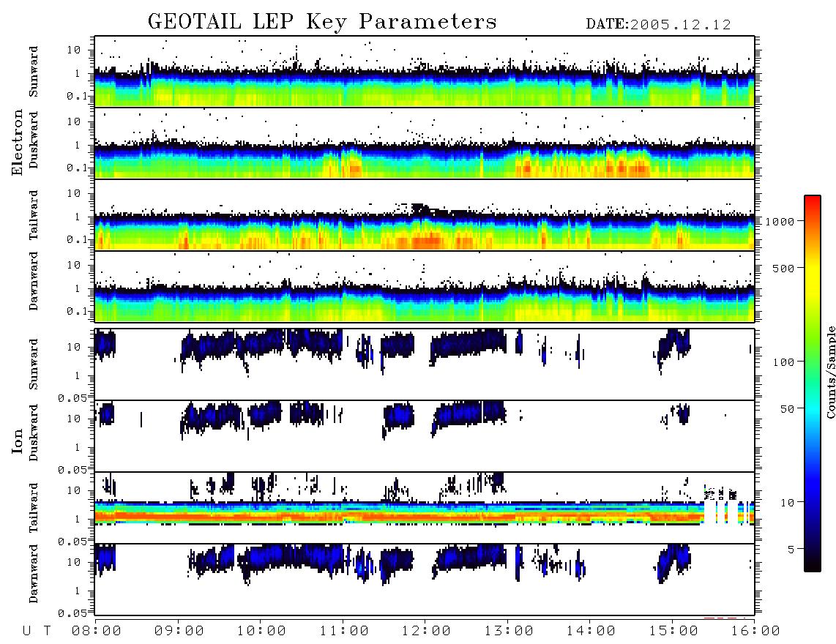Click the 500 color bar tick label
The image size is (836, 644).
tap(783, 268)
